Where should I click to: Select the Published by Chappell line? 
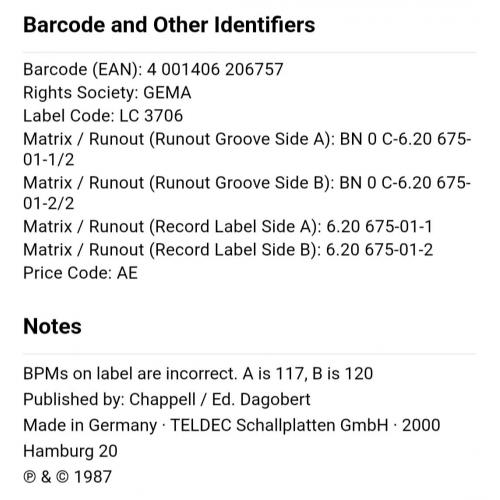167,399
